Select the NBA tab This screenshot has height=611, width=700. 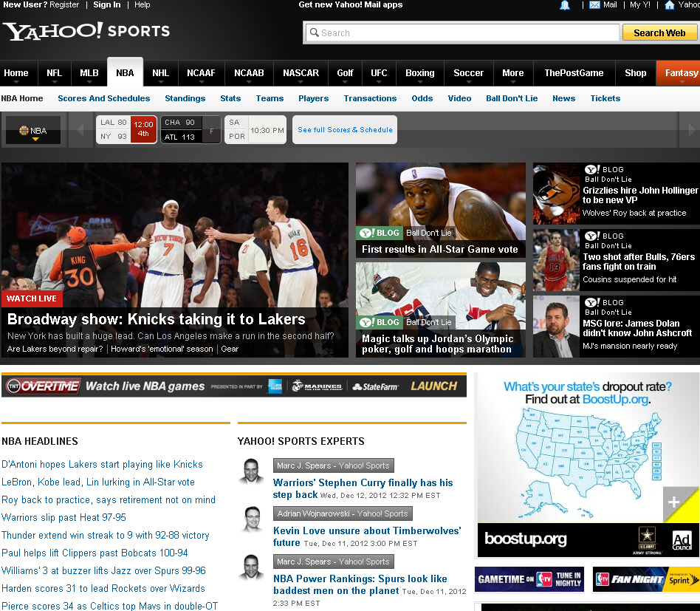pos(125,73)
